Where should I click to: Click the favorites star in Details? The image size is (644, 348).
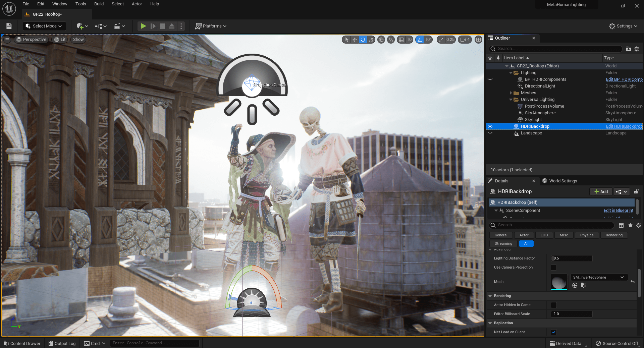click(x=630, y=225)
